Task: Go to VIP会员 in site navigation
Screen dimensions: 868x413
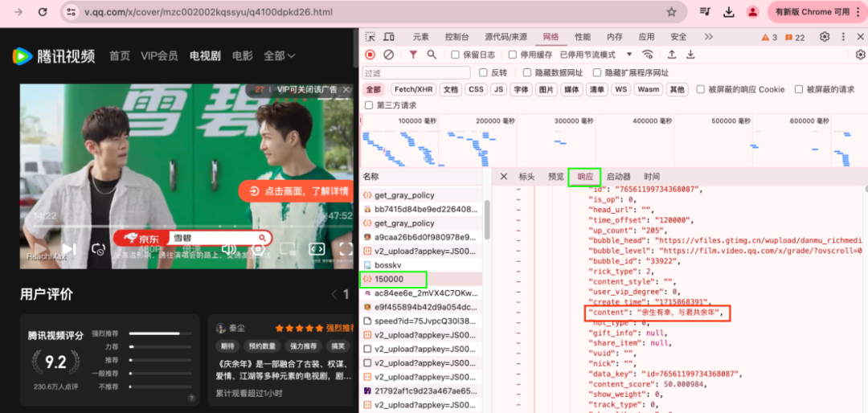Action: point(159,56)
